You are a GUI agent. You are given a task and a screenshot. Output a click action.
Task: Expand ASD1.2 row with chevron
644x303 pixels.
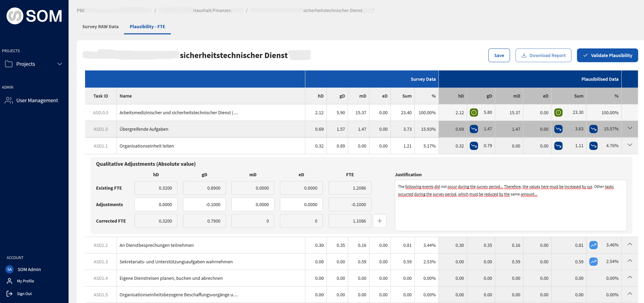[x=630, y=245]
